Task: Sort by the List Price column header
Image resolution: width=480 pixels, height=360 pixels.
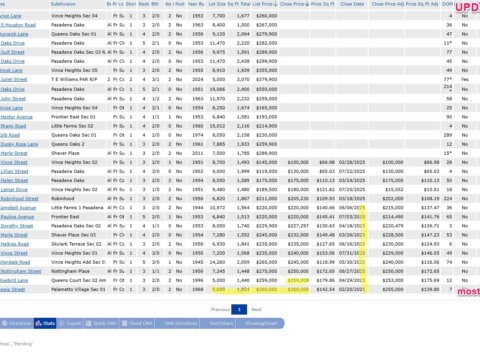Action: point(265,4)
